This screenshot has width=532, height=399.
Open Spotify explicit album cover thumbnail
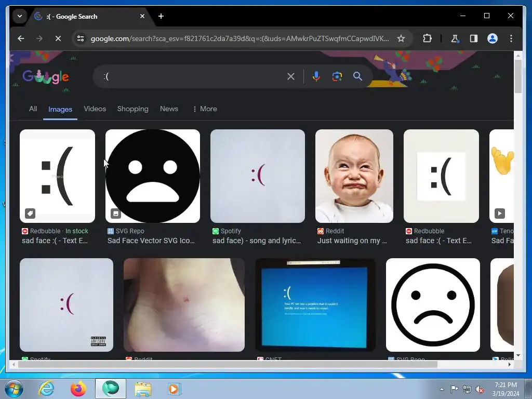(66, 304)
